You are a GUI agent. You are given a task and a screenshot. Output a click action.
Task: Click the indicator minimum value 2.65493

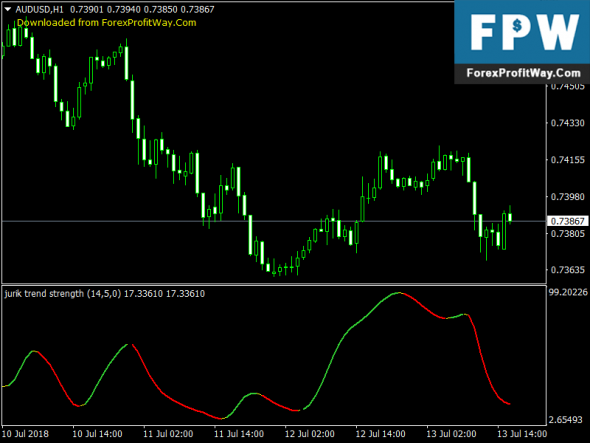pos(566,420)
